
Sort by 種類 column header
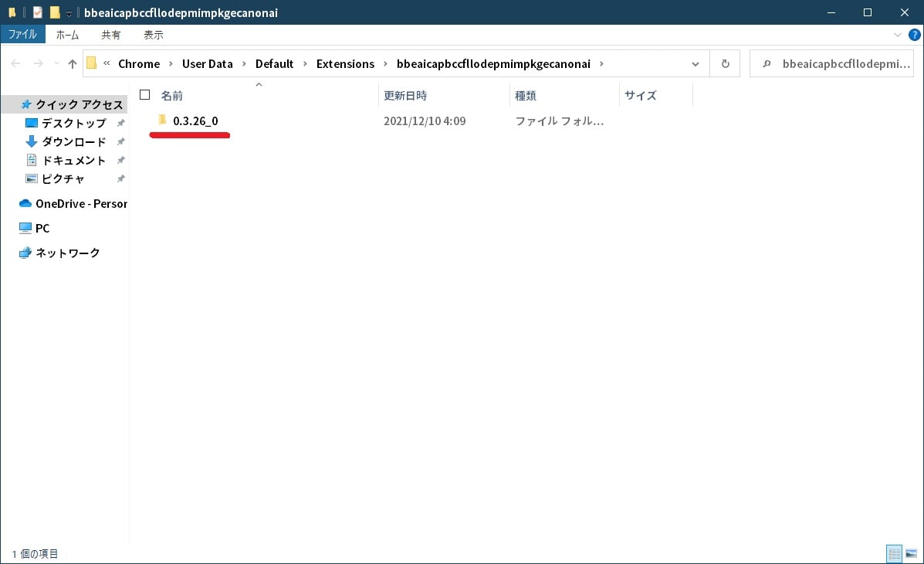pos(526,96)
